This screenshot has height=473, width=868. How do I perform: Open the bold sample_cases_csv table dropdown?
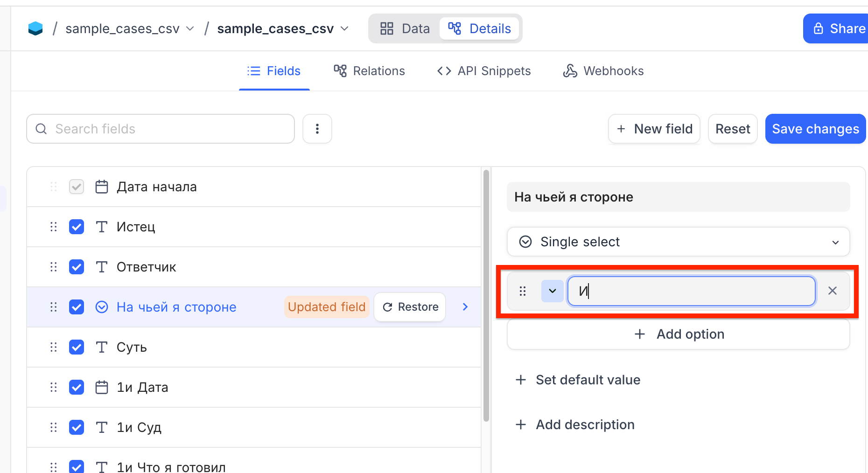coord(283,28)
